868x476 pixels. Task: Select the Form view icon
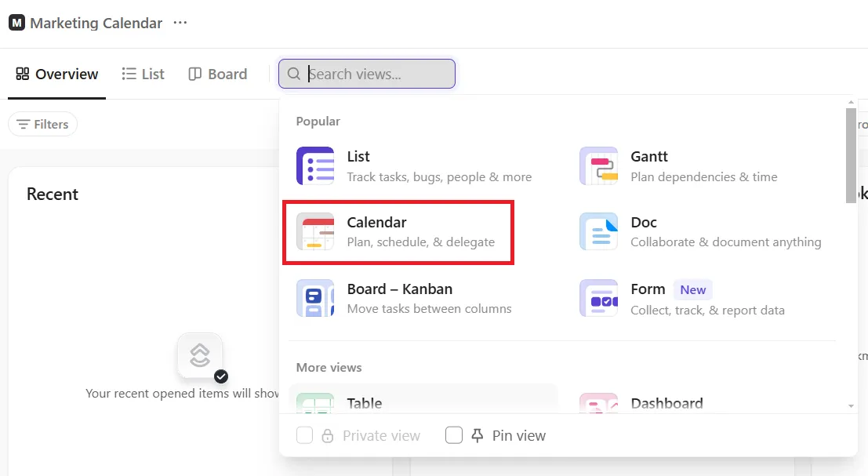coord(598,298)
